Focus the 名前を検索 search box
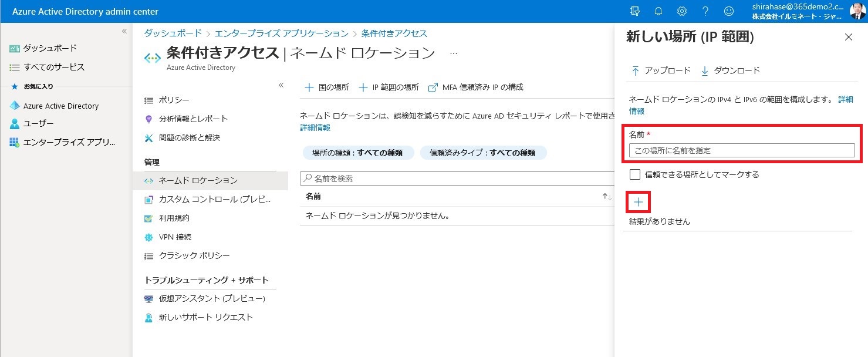The height and width of the screenshot is (357, 868). click(x=457, y=178)
